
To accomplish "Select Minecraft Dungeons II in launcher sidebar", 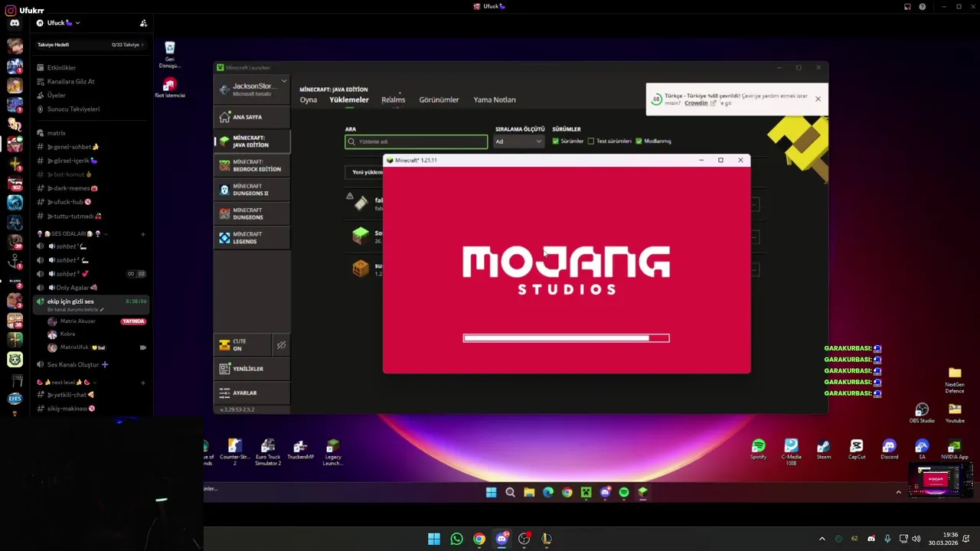I will pos(253,190).
